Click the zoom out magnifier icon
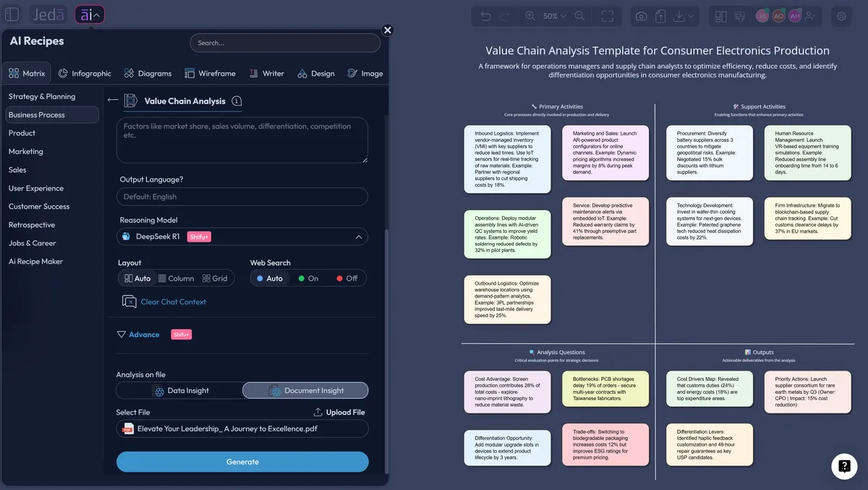Image resolution: width=868 pixels, height=490 pixels. (x=579, y=16)
